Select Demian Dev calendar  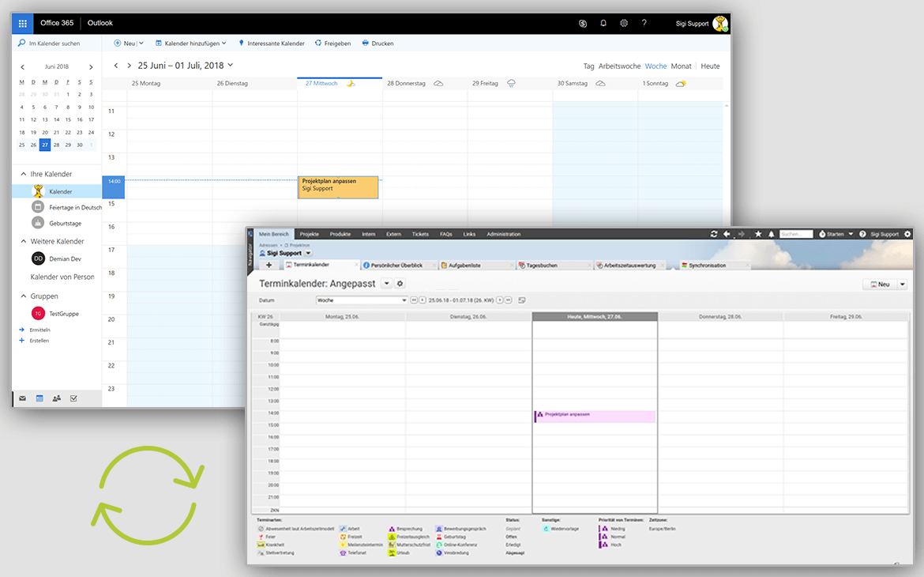pyautogui.click(x=57, y=258)
